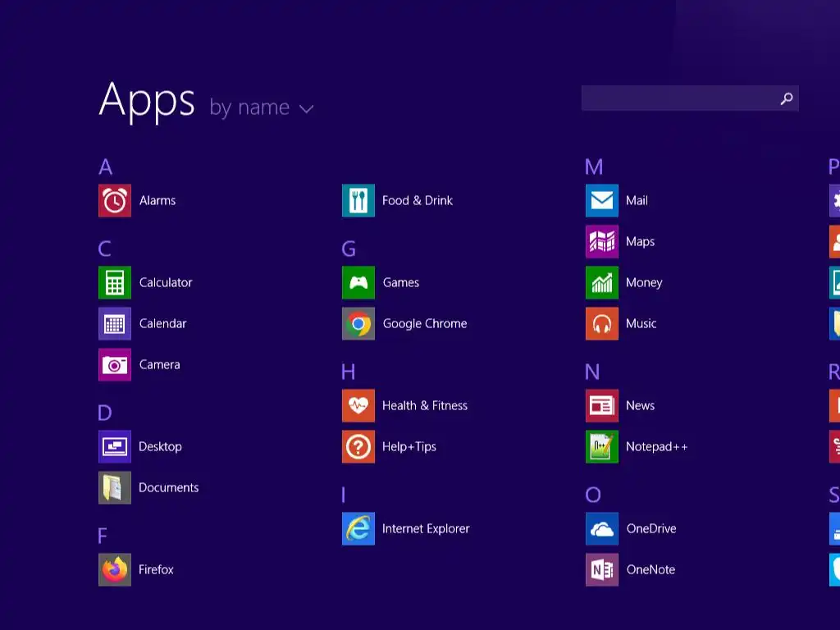840x630 pixels.
Task: Click the 'Notepad++' label text
Action: (x=657, y=447)
